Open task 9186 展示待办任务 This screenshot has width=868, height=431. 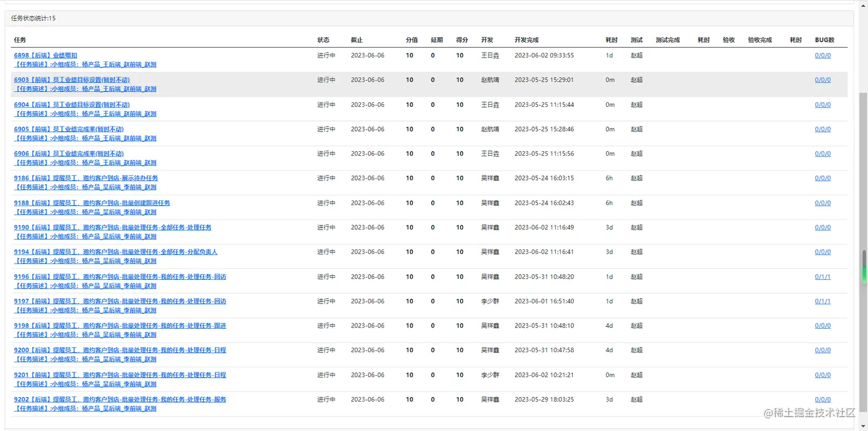click(86, 178)
